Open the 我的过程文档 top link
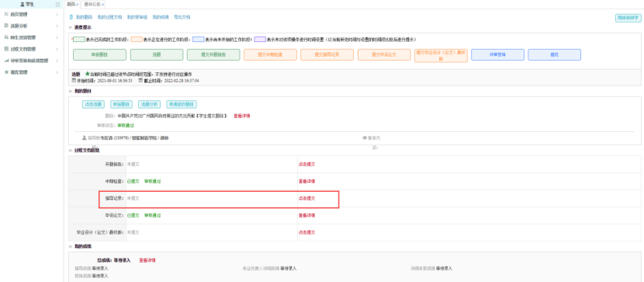 pyautogui.click(x=109, y=17)
